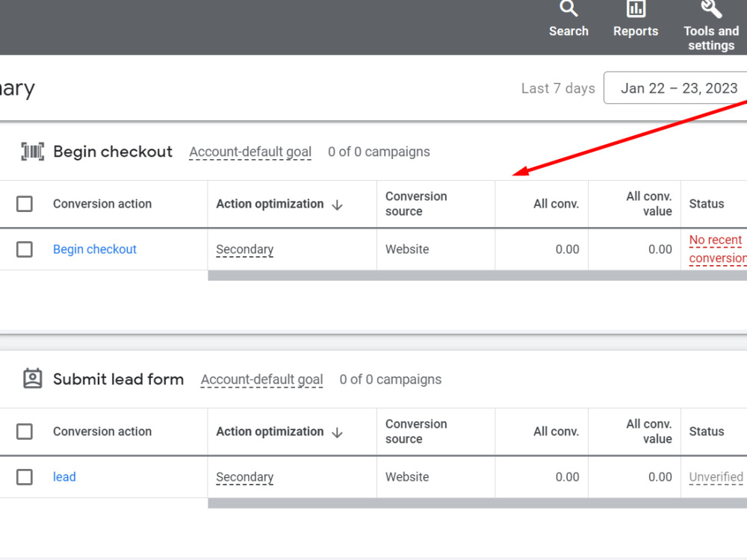Click All conv. header in Submit lead form table
Viewport: 747px width, 560px height.
(556, 432)
